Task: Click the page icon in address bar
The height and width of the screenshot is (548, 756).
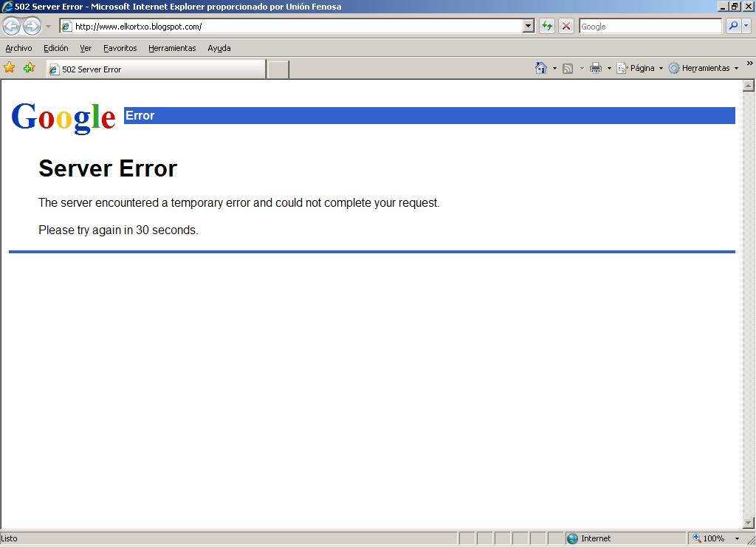Action: click(66, 27)
